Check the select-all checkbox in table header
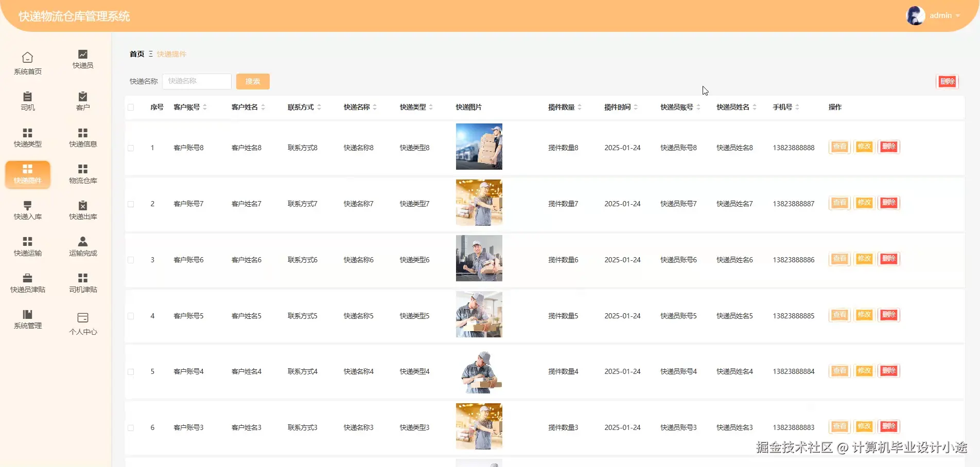Image resolution: width=980 pixels, height=467 pixels. (131, 107)
